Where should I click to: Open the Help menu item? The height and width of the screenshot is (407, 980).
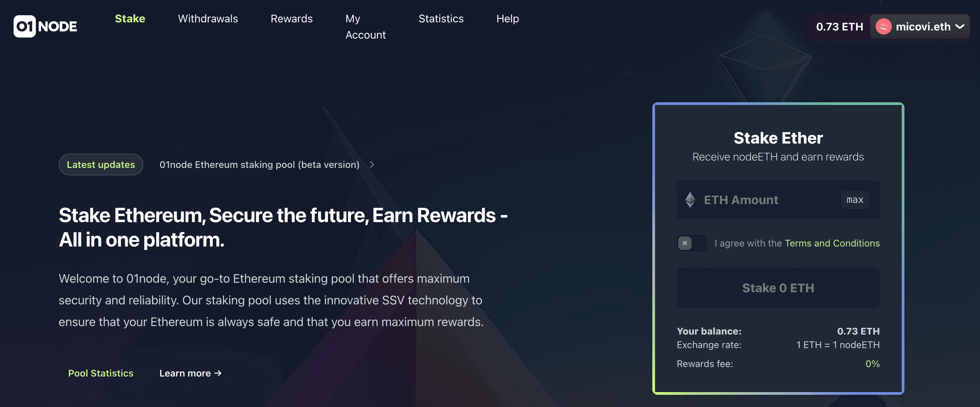tap(507, 19)
